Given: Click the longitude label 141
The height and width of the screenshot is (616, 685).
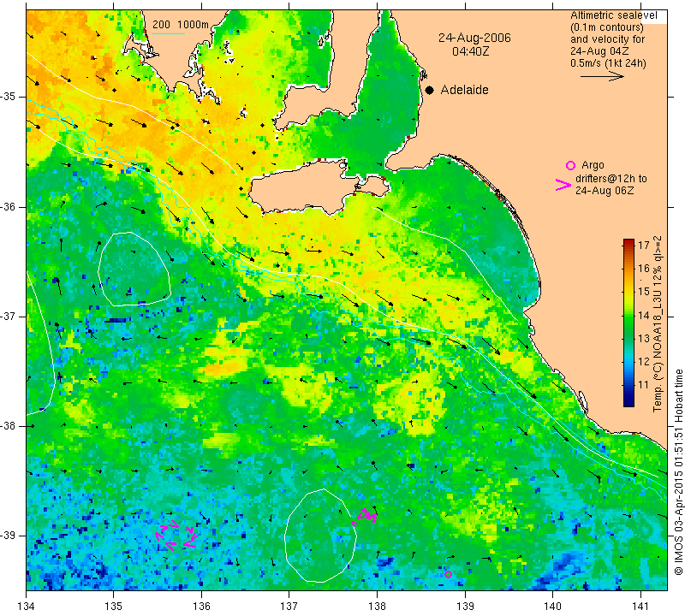Looking at the screenshot, I should pos(640,607).
